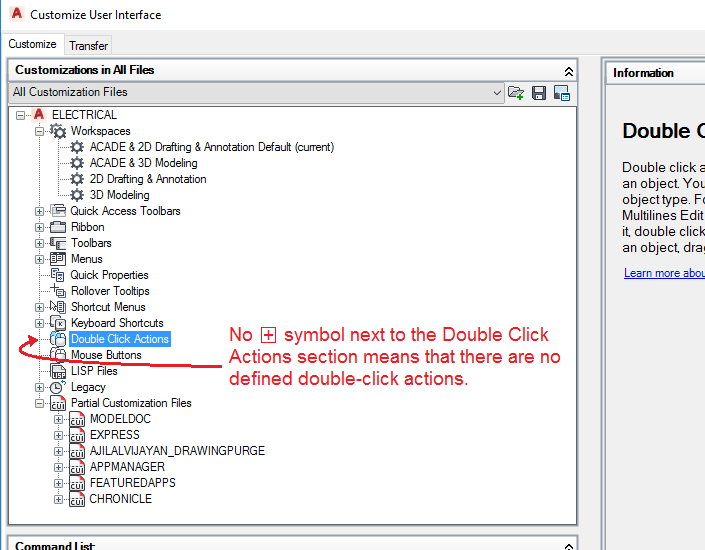Viewport: 705px width, 550px height.
Task: Collapse the ELECTRICAL root node
Action: pos(20,115)
